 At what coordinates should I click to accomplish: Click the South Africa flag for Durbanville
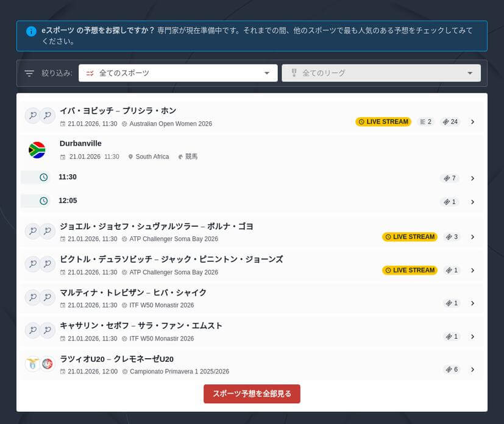(x=36, y=150)
